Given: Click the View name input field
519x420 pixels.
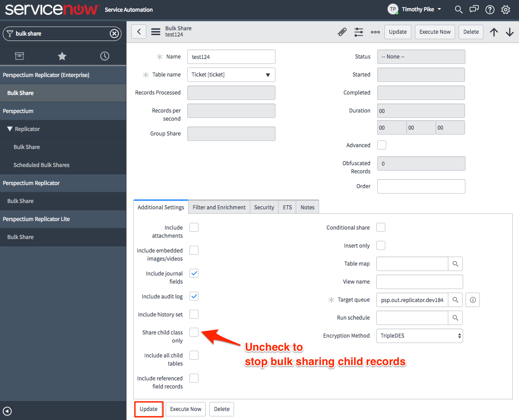Looking at the screenshot, I should tap(420, 282).
